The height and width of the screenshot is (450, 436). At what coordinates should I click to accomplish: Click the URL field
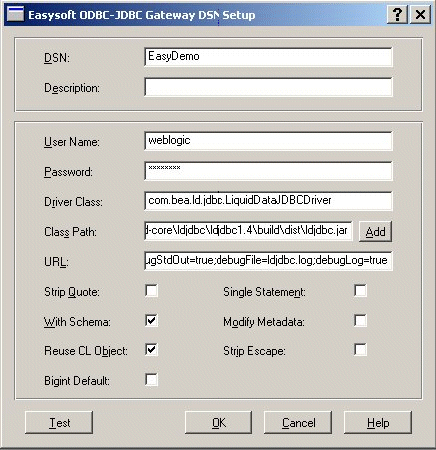point(268,261)
